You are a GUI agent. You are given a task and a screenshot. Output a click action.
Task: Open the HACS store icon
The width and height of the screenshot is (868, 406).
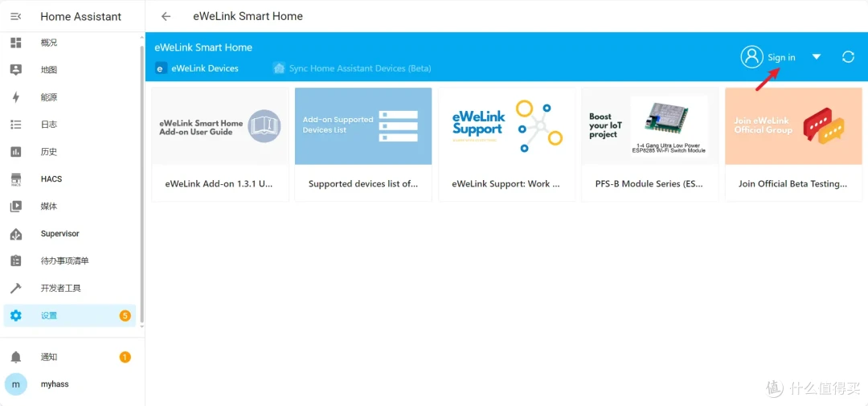coord(16,179)
